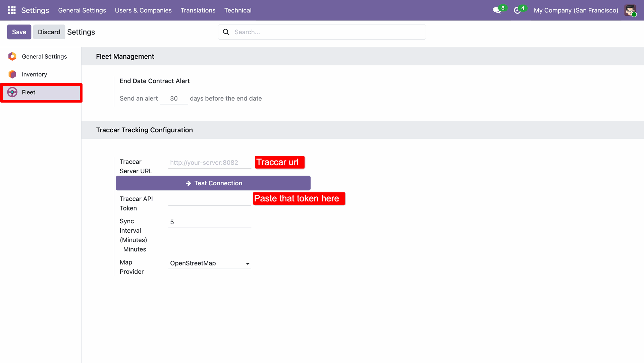Viewport: 644px width, 363px height.
Task: Click the Fleet steering wheel icon
Action: [12, 92]
